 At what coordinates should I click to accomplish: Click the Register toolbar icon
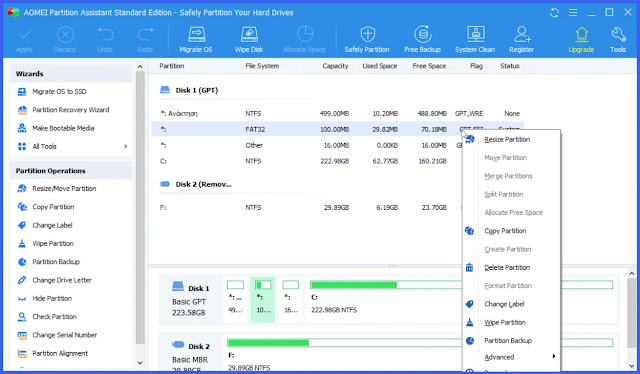coord(522,39)
